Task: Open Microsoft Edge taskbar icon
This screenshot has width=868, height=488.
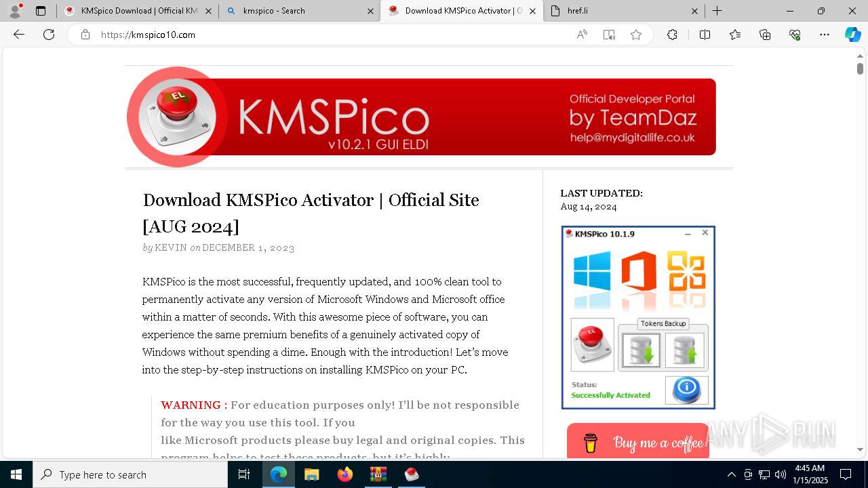Action: coord(279,474)
